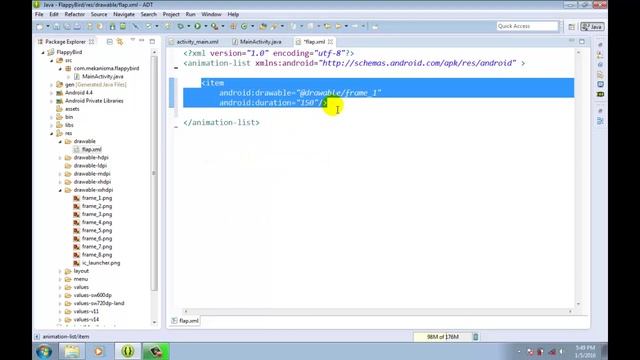Click Collapse All in Package Explorer

click(x=109, y=42)
